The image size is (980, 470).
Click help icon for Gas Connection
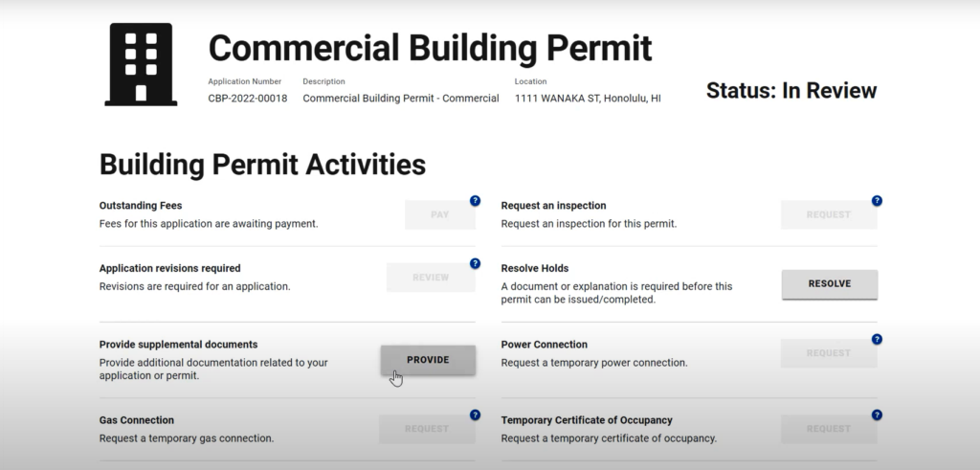coord(475,415)
